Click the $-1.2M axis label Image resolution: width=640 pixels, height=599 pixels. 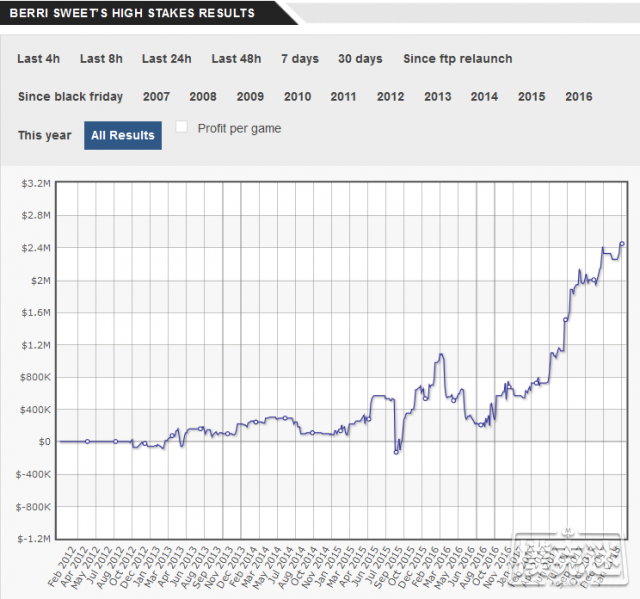pyautogui.click(x=34, y=539)
